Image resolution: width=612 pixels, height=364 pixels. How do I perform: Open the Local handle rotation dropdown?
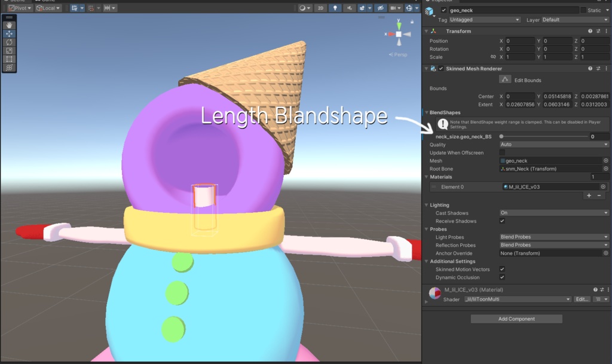click(x=48, y=8)
